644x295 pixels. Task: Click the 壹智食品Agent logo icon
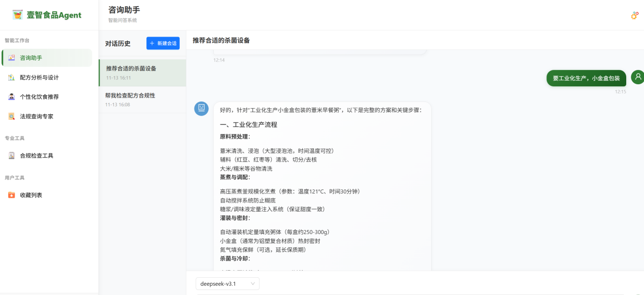point(18,15)
